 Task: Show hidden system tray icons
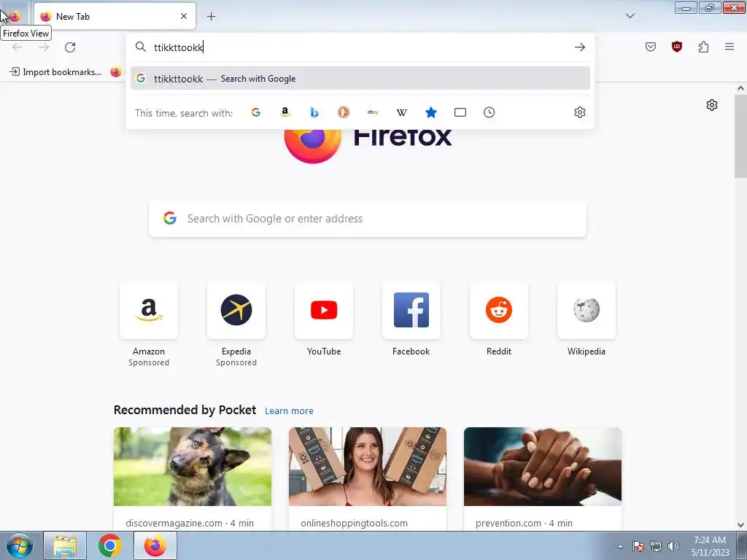coord(620,546)
